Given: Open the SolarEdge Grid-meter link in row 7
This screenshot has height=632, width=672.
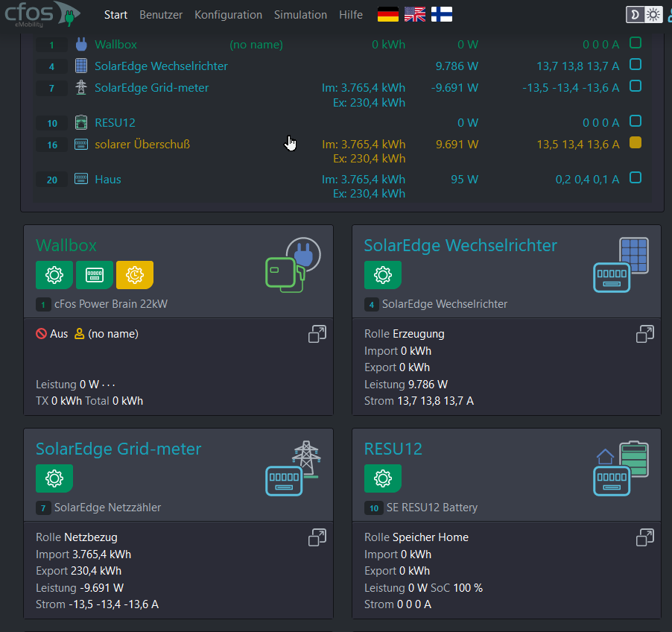Looking at the screenshot, I should coord(152,87).
